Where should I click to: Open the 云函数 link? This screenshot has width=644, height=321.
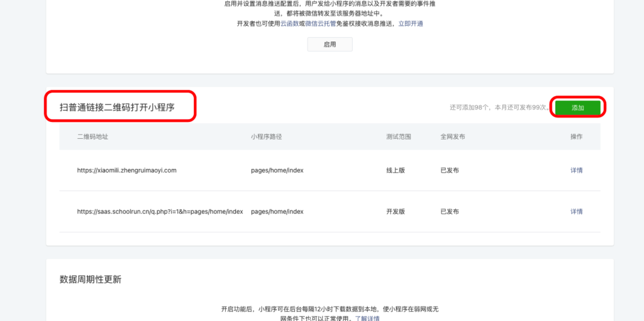(x=289, y=24)
